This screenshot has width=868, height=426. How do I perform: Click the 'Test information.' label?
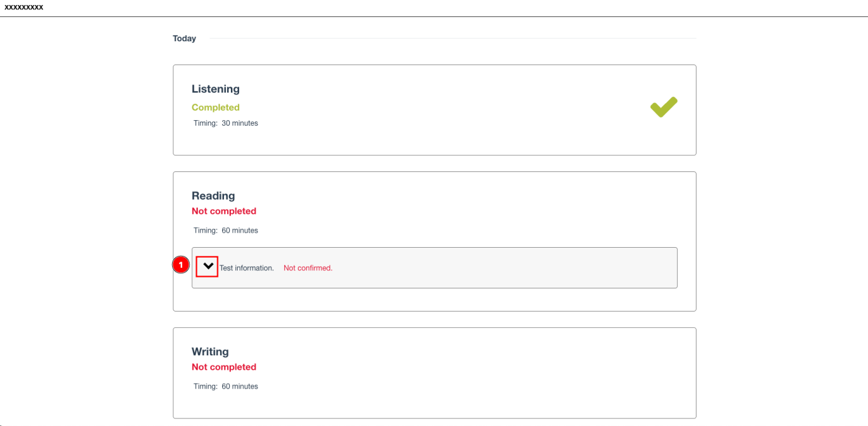(x=247, y=268)
